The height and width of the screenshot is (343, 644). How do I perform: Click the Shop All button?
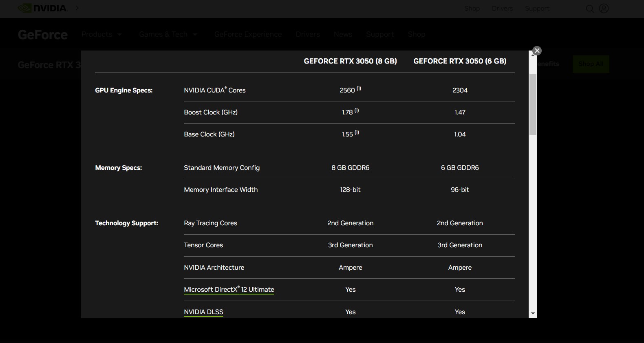591,64
